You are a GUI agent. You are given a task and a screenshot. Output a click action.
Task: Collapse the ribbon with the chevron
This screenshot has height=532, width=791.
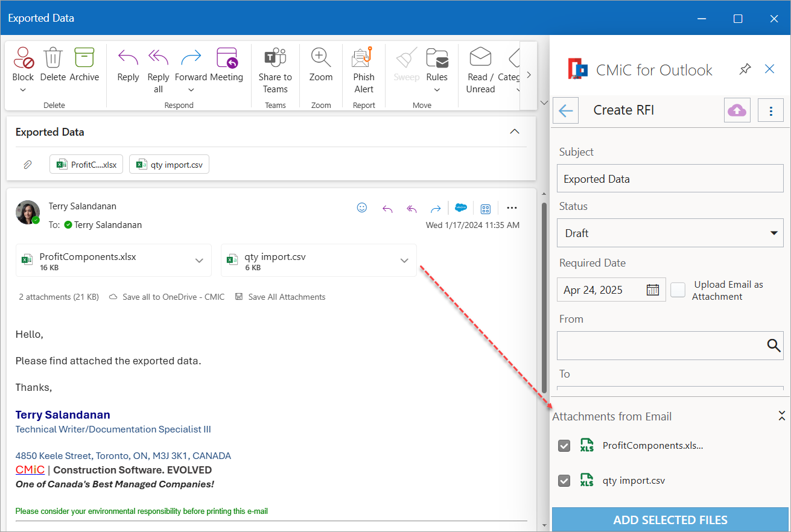point(543,103)
